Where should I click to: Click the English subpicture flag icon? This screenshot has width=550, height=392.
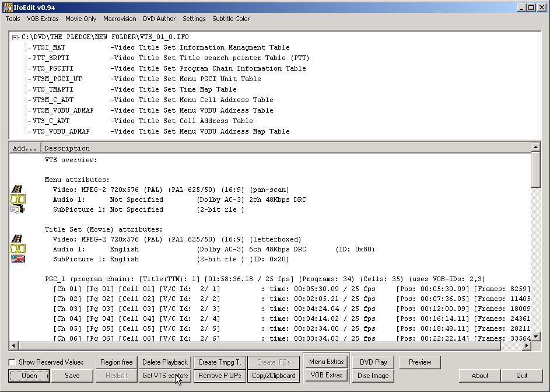pos(18,259)
